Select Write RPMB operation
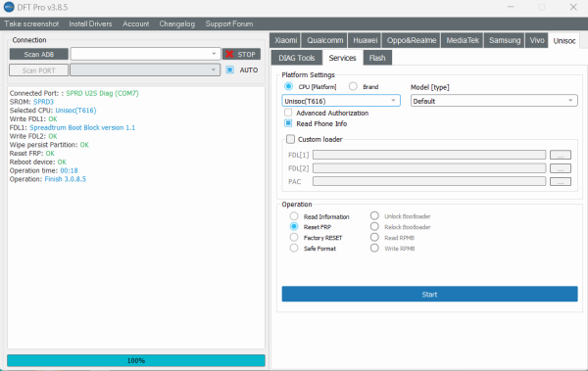Image resolution: width=588 pixels, height=371 pixels. pos(374,248)
